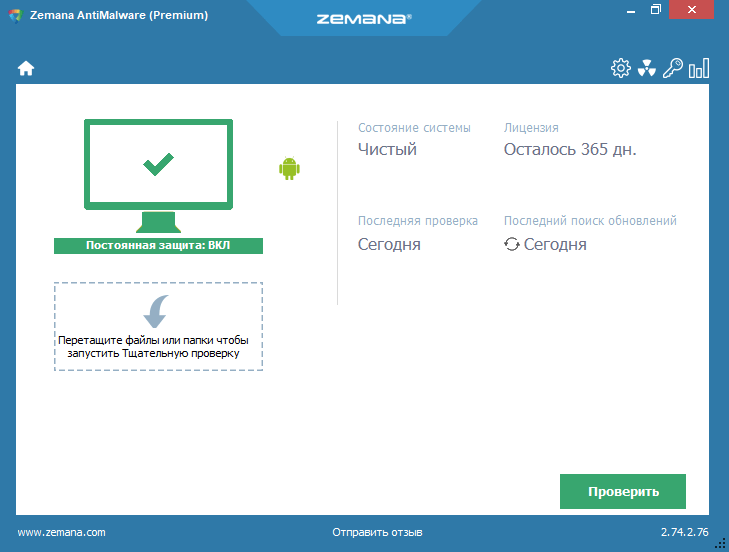This screenshot has height=552, width=729.
Task: Open the www.zemana.com link
Action: pyautogui.click(x=61, y=532)
